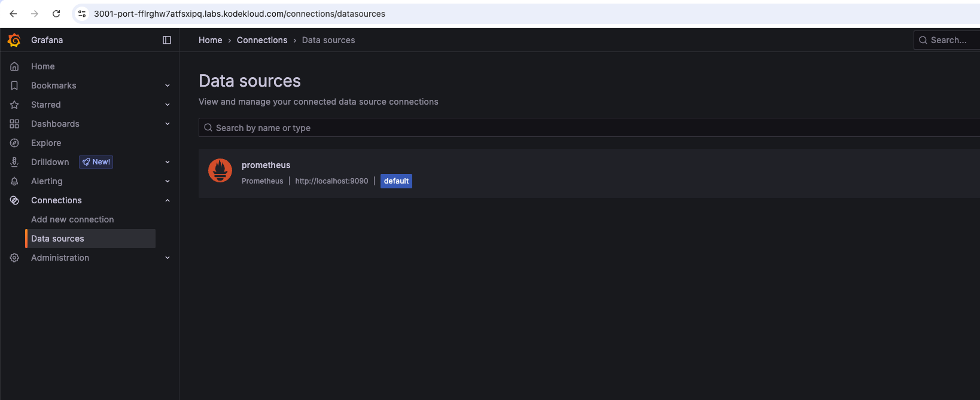This screenshot has width=980, height=400.
Task: Open site information icon in address bar
Action: pos(82,14)
